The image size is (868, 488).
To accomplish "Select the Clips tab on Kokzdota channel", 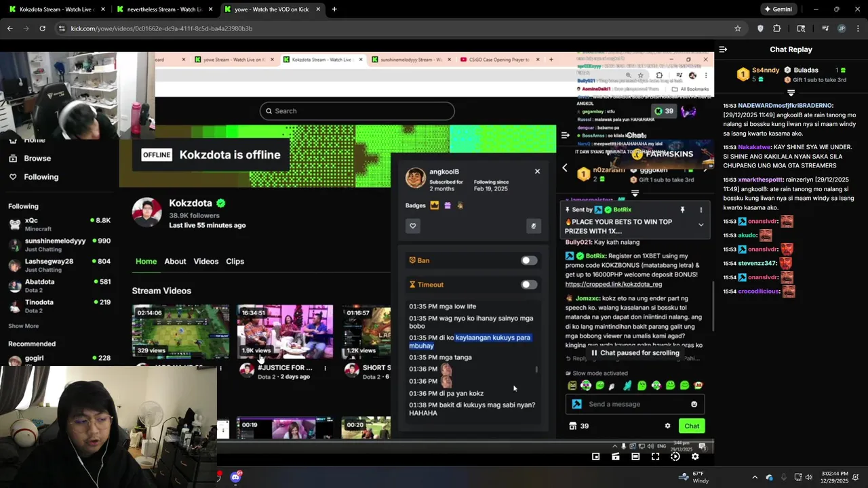I will pyautogui.click(x=235, y=262).
